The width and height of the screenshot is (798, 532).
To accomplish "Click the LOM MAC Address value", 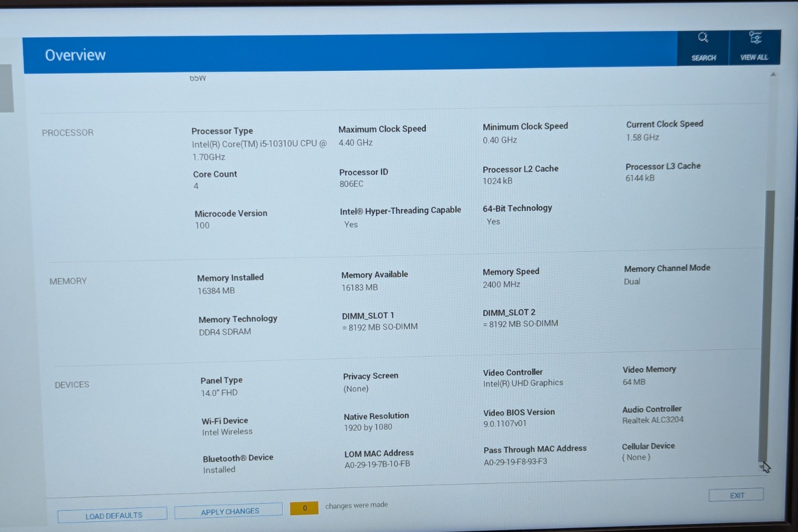I will click(377, 464).
